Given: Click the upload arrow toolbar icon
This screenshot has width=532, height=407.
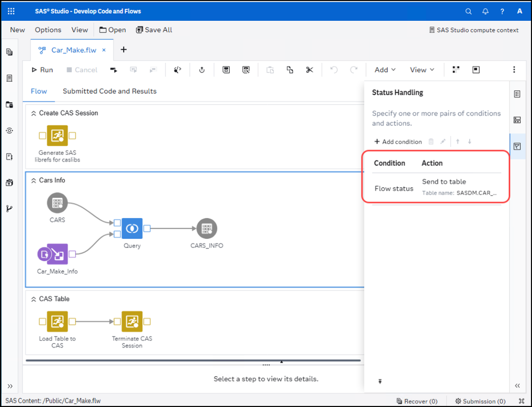Looking at the screenshot, I should pyautogui.click(x=201, y=70).
